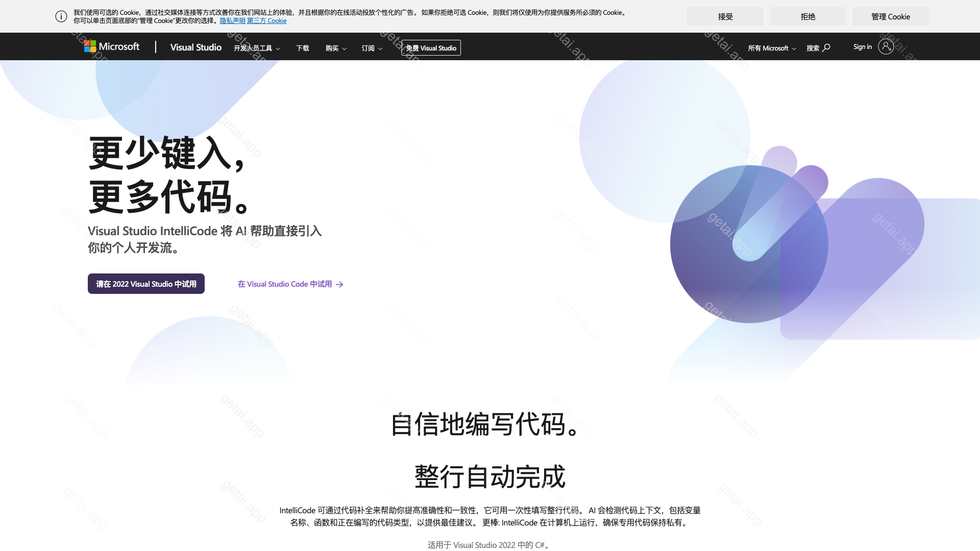Click the Microsoft logo

coord(112,47)
